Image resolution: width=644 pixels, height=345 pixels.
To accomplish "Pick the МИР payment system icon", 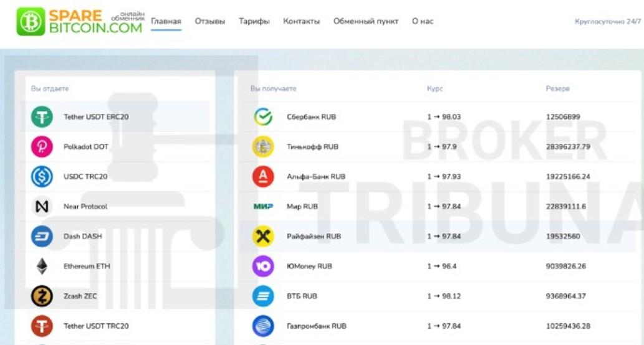I will tap(263, 206).
